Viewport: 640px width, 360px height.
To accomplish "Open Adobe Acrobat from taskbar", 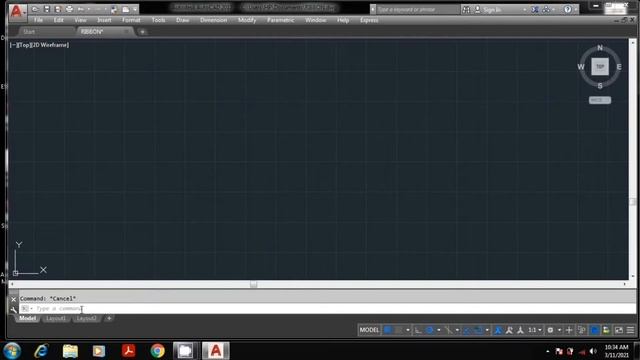I will 129,351.
